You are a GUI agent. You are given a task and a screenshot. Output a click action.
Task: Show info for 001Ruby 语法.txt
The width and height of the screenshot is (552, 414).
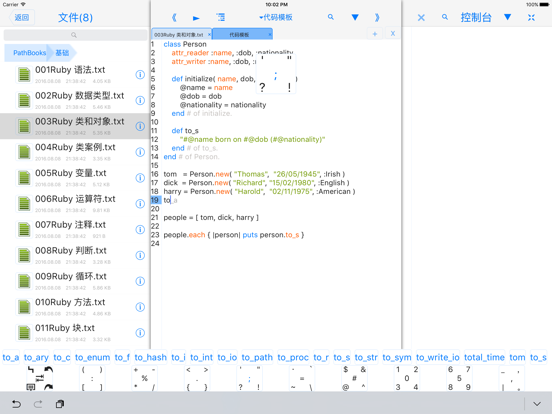pos(140,75)
